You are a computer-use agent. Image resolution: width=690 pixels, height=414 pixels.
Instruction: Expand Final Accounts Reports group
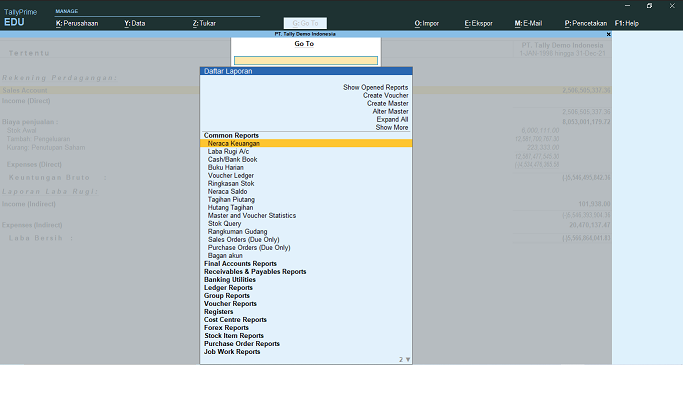click(x=240, y=264)
